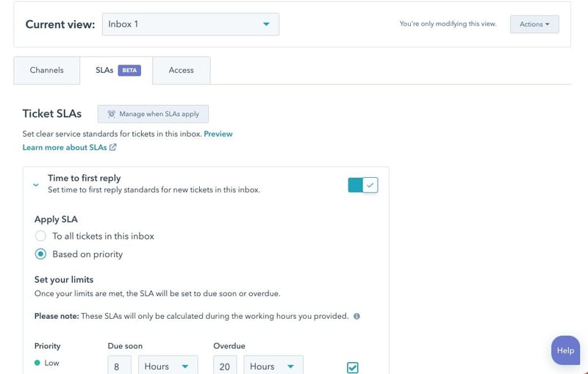Select Based on priority radio option
588x374 pixels.
coord(41,254)
